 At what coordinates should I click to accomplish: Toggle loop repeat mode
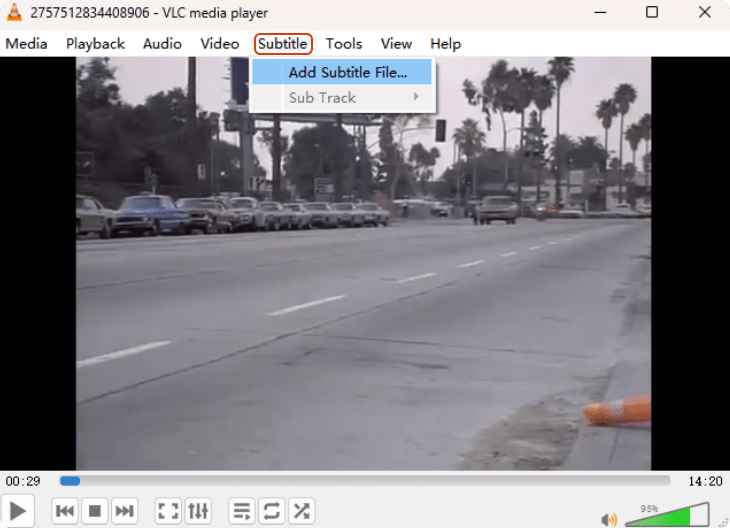pyautogui.click(x=271, y=511)
